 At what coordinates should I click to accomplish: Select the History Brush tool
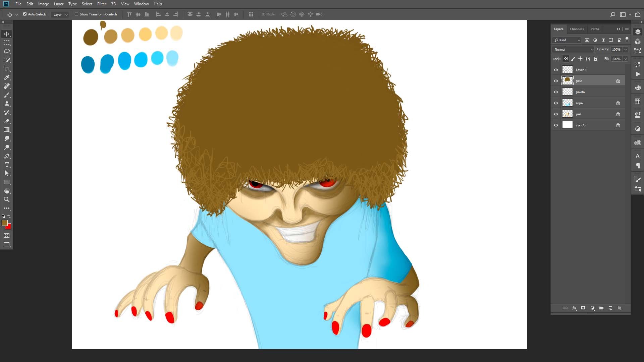click(x=7, y=112)
